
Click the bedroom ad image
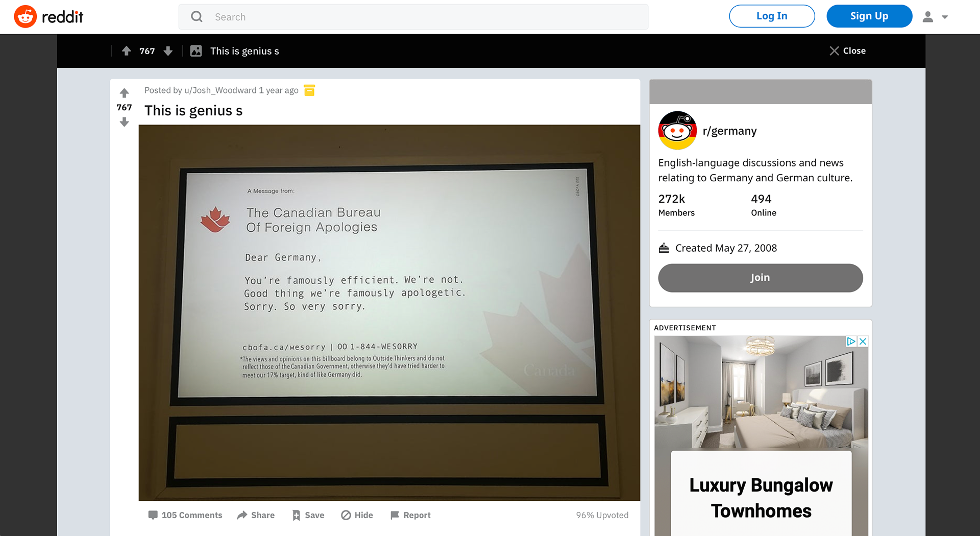coord(761,392)
